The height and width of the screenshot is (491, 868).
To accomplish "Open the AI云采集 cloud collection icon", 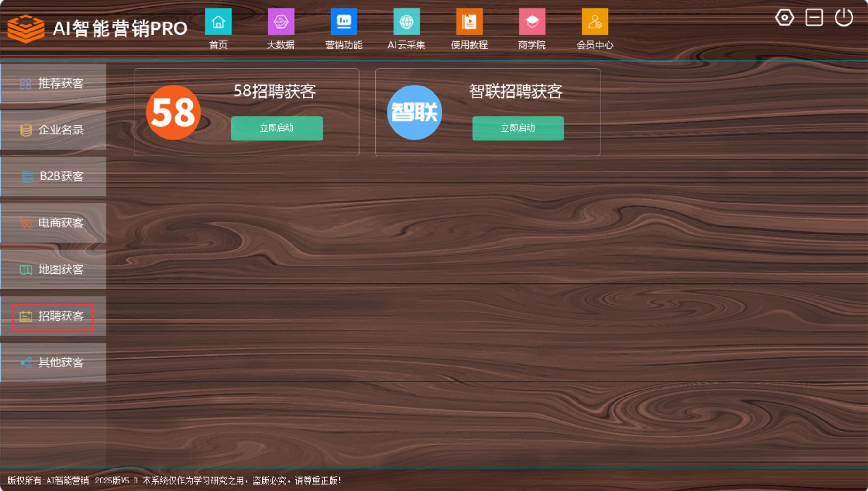I will [x=406, y=22].
